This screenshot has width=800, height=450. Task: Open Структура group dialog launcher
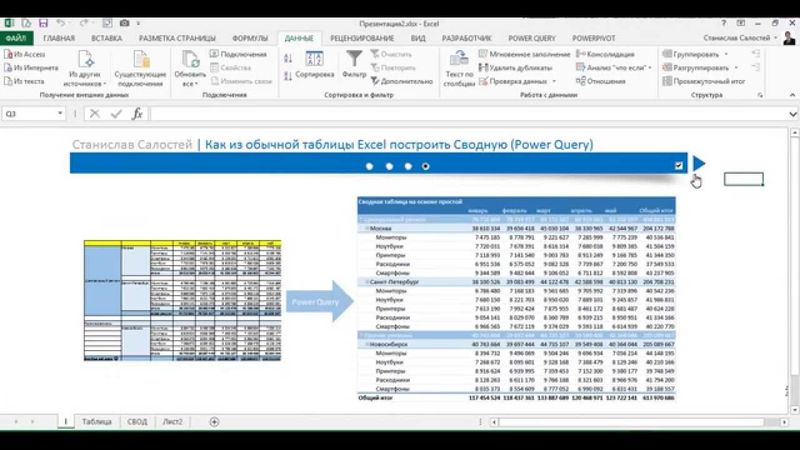[760, 95]
